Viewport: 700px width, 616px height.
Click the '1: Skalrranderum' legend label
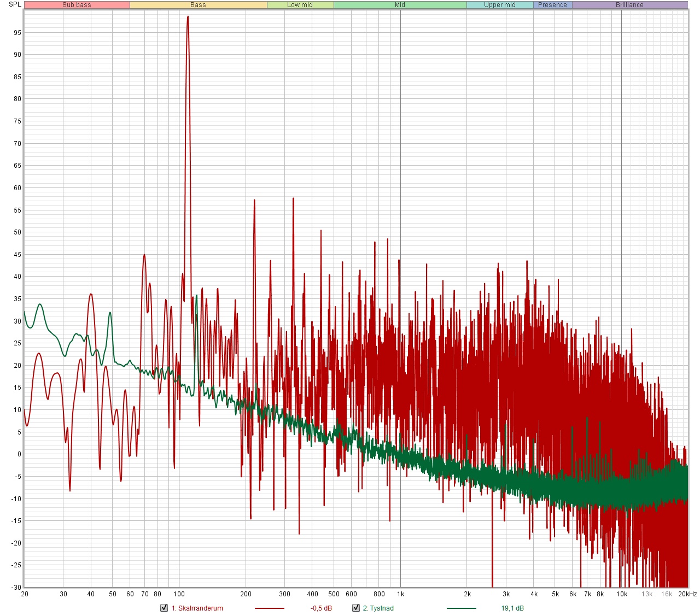pos(197,608)
